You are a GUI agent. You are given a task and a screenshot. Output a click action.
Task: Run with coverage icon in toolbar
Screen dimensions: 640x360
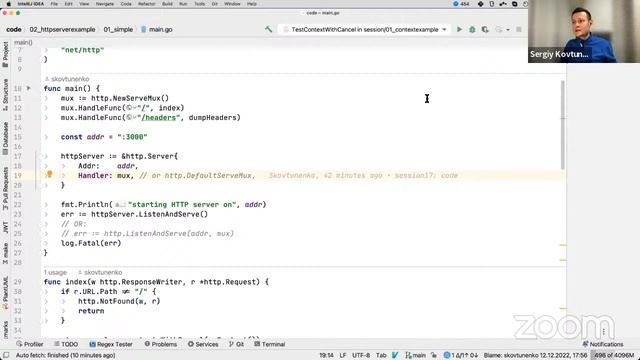[485, 29]
